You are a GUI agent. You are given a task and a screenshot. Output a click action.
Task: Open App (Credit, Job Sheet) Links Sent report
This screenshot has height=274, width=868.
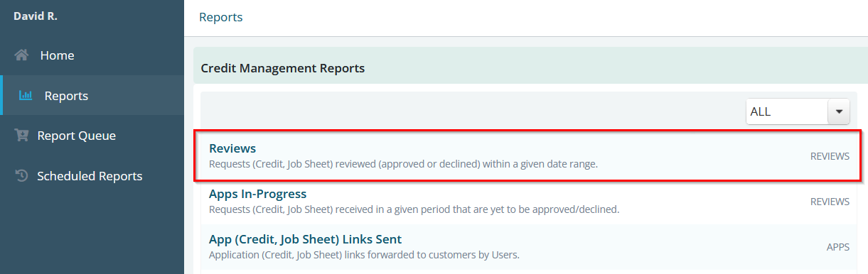pyautogui.click(x=305, y=239)
